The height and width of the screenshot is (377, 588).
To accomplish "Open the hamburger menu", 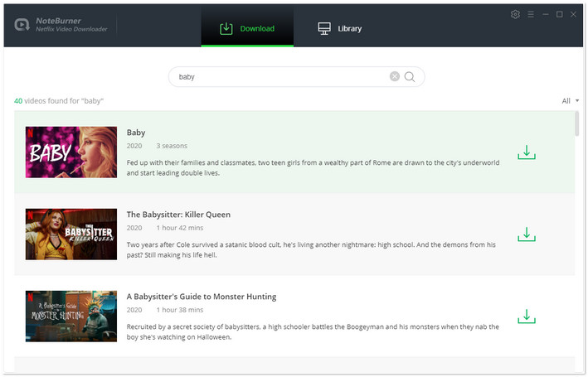I will 530,14.
